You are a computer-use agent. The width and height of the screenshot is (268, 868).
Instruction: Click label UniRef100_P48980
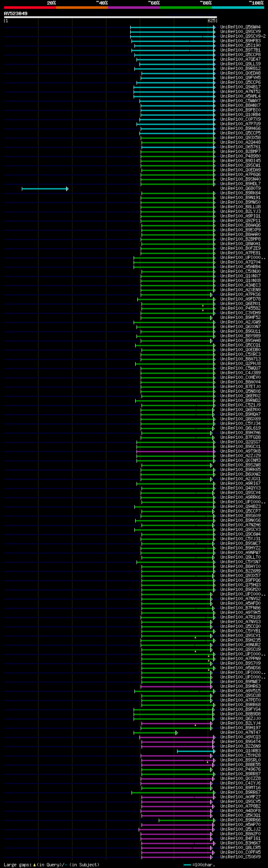[x=240, y=156]
